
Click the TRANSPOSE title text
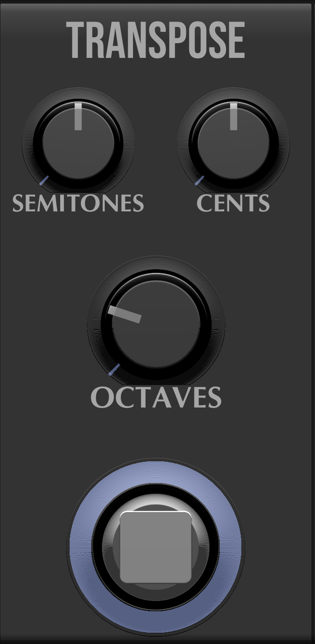pyautogui.click(x=155, y=41)
